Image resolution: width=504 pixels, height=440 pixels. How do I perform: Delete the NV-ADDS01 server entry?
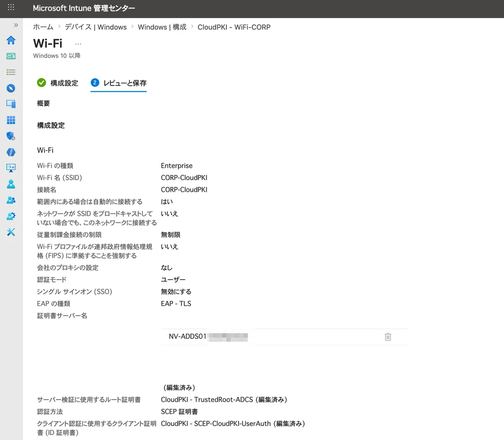388,337
